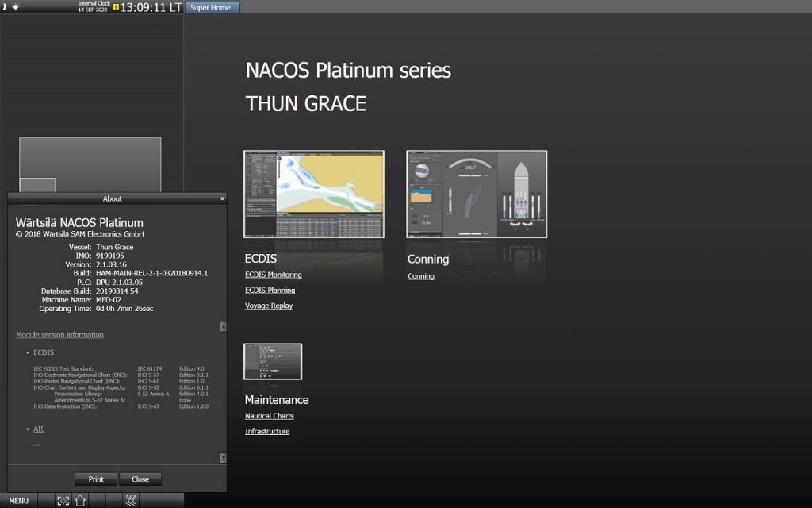Screen dimensions: 812x508
Task: Click the IHO Data Protection (ENC) row
Action: (121, 406)
